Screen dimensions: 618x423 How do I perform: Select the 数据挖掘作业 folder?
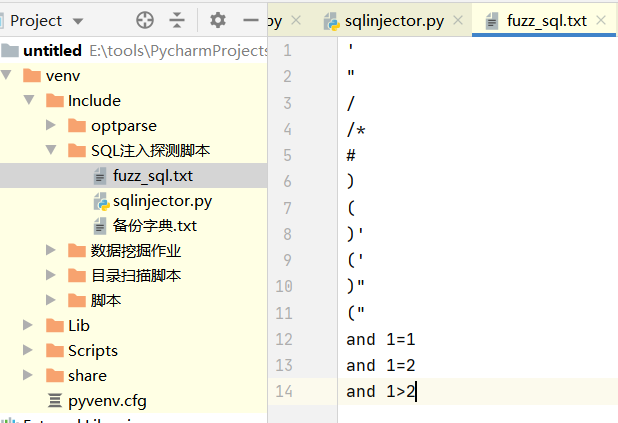(136, 251)
